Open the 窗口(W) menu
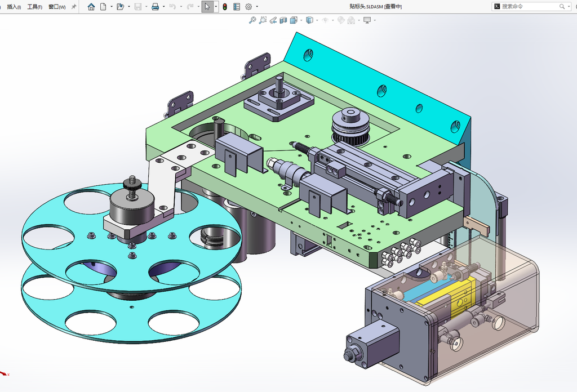The width and height of the screenshot is (577, 392). [x=57, y=7]
